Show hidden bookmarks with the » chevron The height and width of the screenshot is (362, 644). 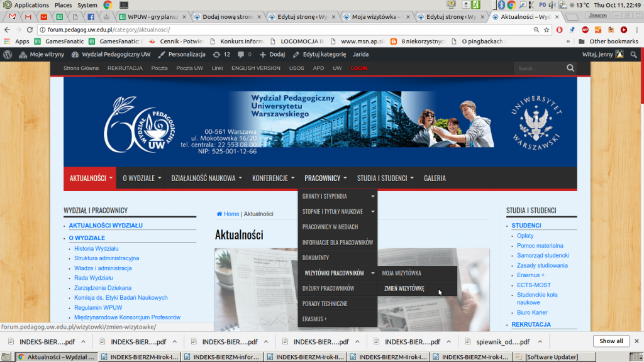568,41
